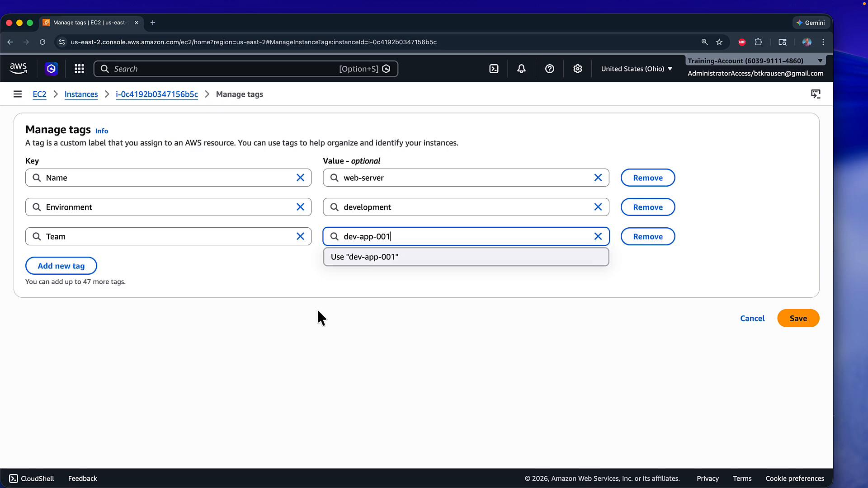Go to EC2 breadcrumb
The image size is (868, 488).
39,94
